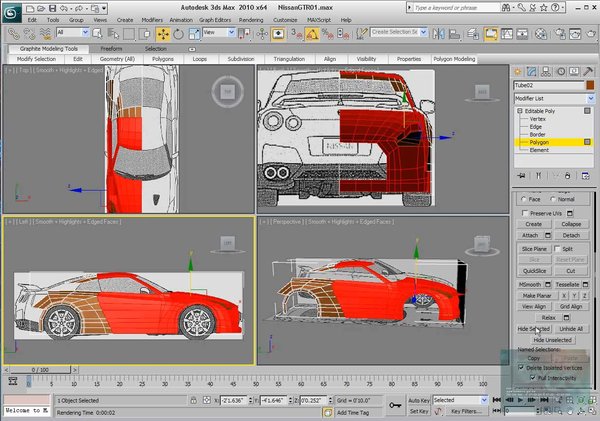The image size is (600, 421).
Task: Enable the Split checkbox
Action: [x=557, y=248]
